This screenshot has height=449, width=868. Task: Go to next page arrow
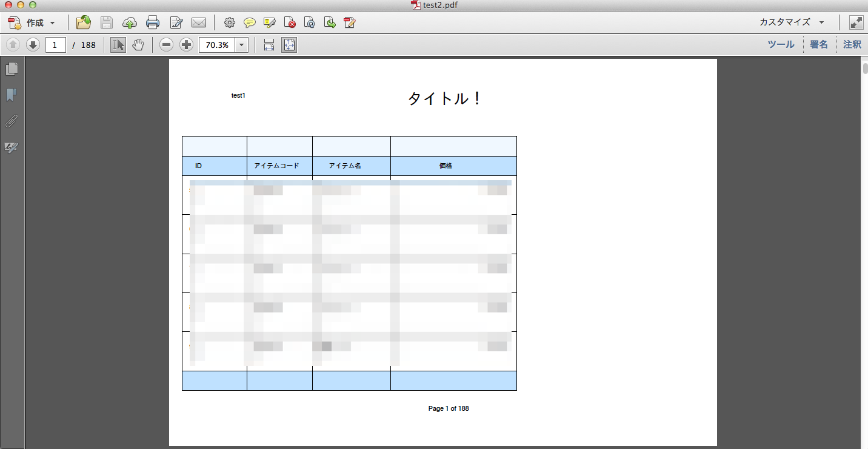33,45
